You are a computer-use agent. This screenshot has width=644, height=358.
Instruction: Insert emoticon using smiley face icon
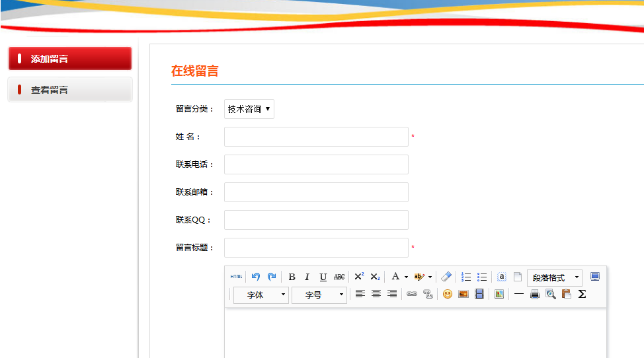448,294
